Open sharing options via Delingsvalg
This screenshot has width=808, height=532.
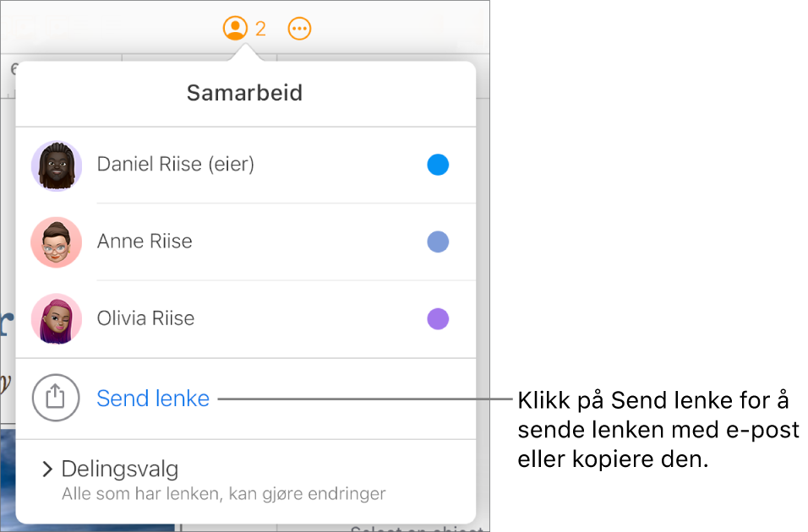click(120, 469)
